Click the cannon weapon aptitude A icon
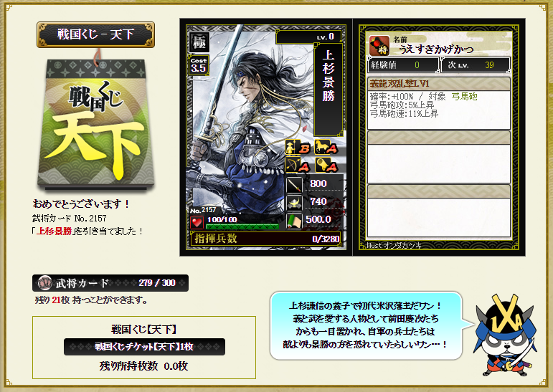Viewport: 553px width, 392px height. coord(326,165)
